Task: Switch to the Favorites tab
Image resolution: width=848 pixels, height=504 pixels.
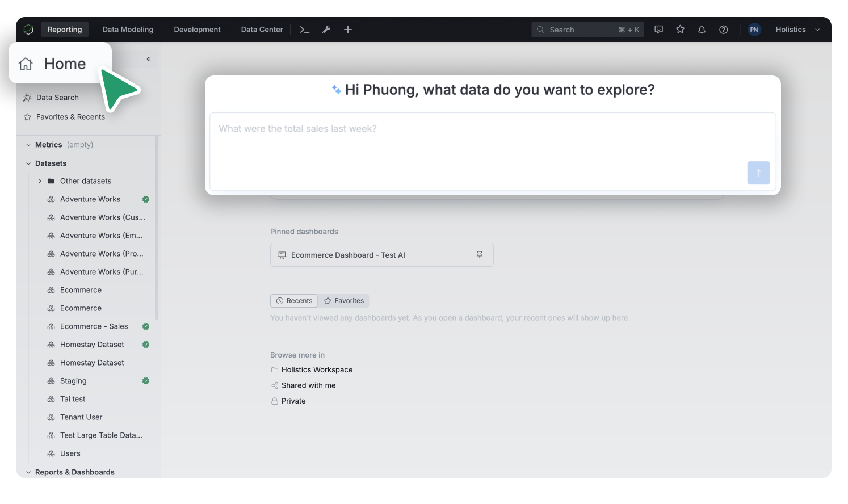Action: pos(344,301)
